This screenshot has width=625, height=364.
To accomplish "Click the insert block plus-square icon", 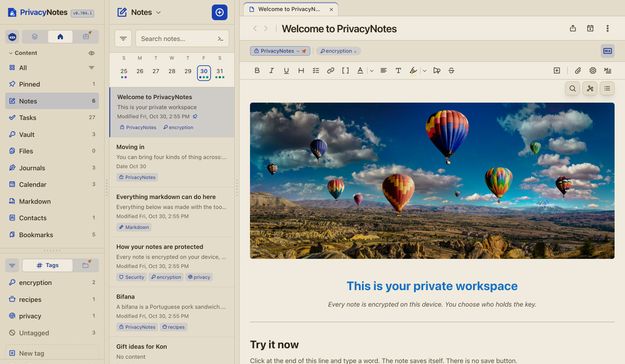I will 557,71.
